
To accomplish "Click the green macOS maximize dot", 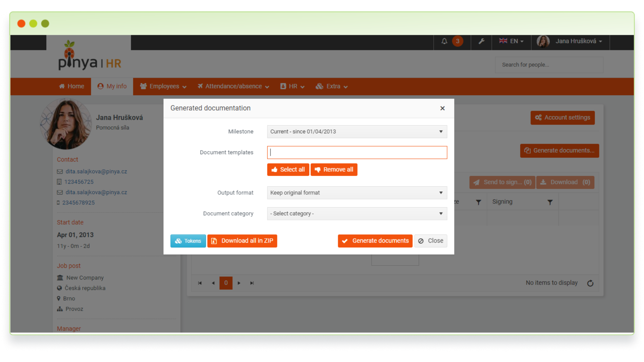I will pos(45,23).
